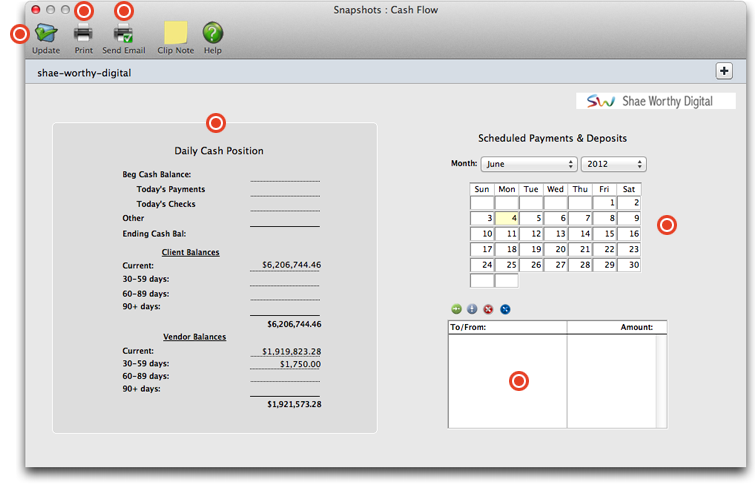Open the year dropdown showing 2012

coord(612,164)
